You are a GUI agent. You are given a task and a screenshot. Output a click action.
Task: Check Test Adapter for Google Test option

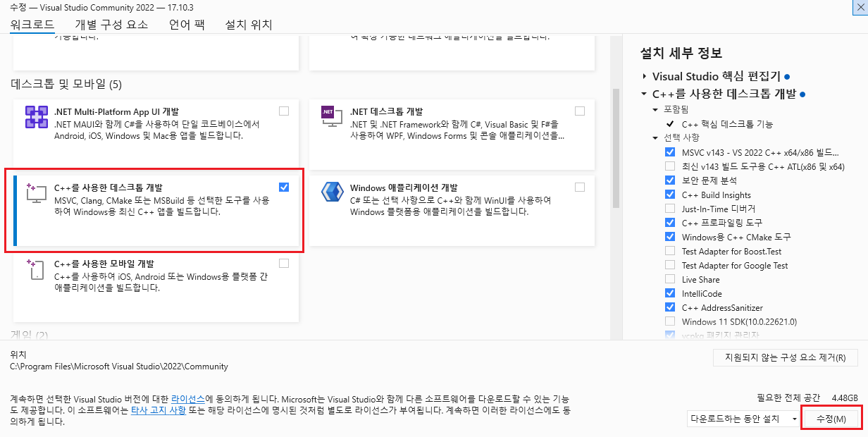pos(669,265)
